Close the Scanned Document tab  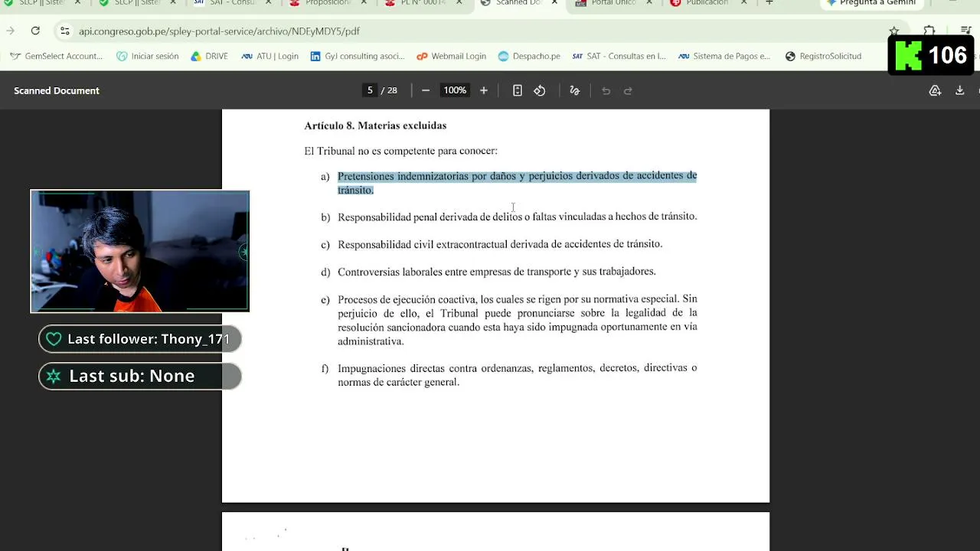click(554, 3)
